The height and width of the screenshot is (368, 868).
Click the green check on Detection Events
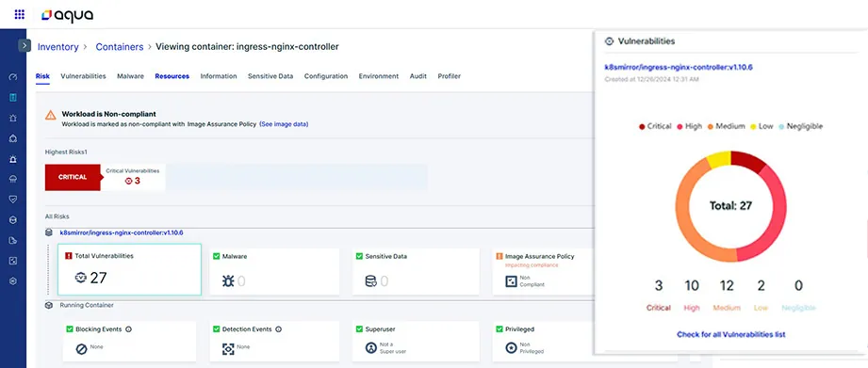click(217, 329)
